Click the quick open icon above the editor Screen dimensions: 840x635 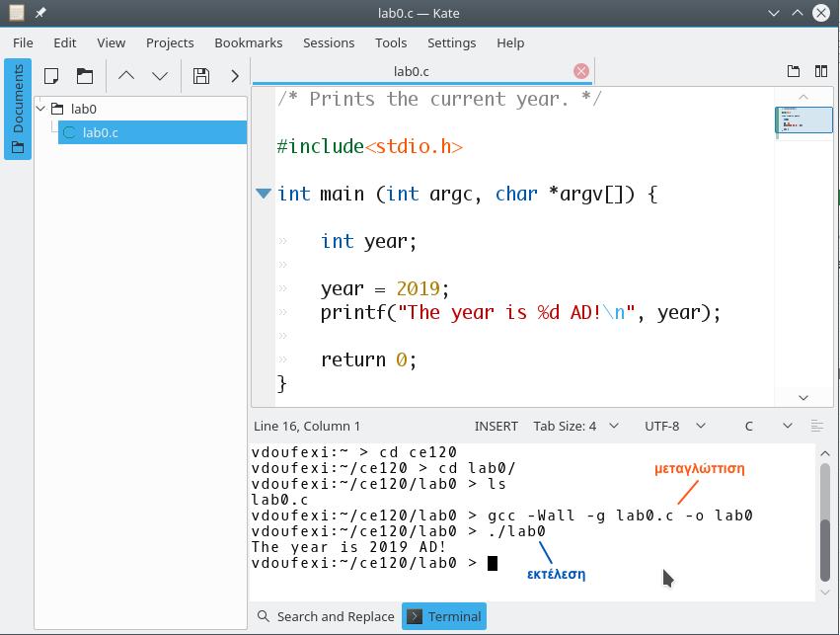pos(794,71)
